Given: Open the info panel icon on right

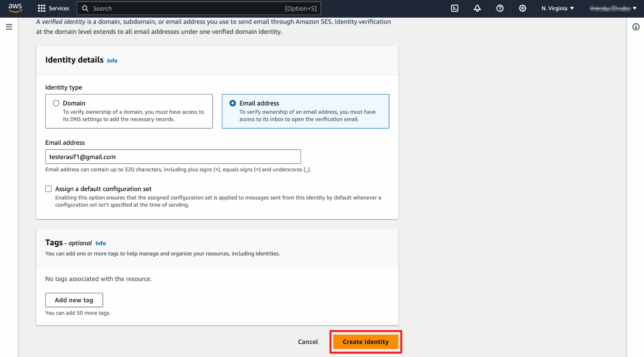Looking at the screenshot, I should coord(636,27).
